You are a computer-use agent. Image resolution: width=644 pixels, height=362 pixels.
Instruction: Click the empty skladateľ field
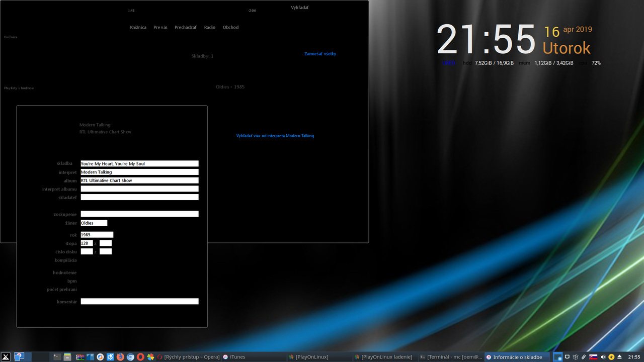click(139, 197)
